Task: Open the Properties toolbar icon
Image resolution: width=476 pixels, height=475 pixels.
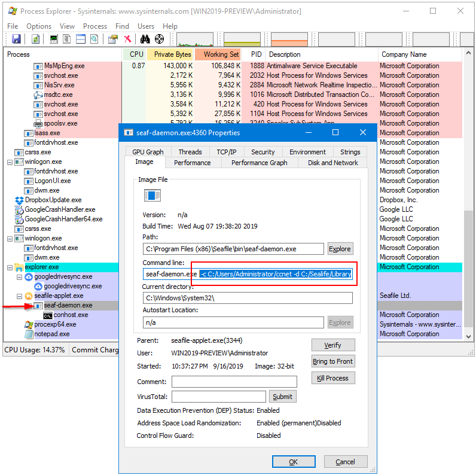Action: click(x=113, y=39)
